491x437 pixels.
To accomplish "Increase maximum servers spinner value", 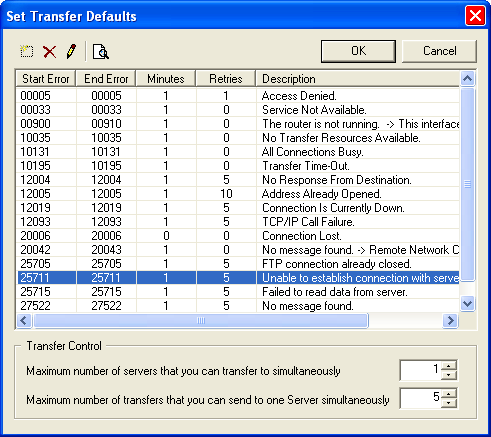I will pos(449,366).
